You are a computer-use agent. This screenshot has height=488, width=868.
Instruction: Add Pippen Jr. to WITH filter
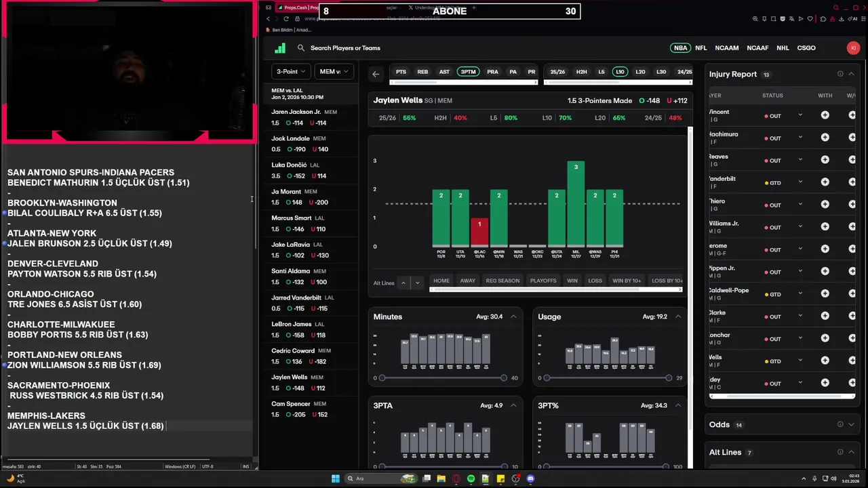tap(825, 272)
